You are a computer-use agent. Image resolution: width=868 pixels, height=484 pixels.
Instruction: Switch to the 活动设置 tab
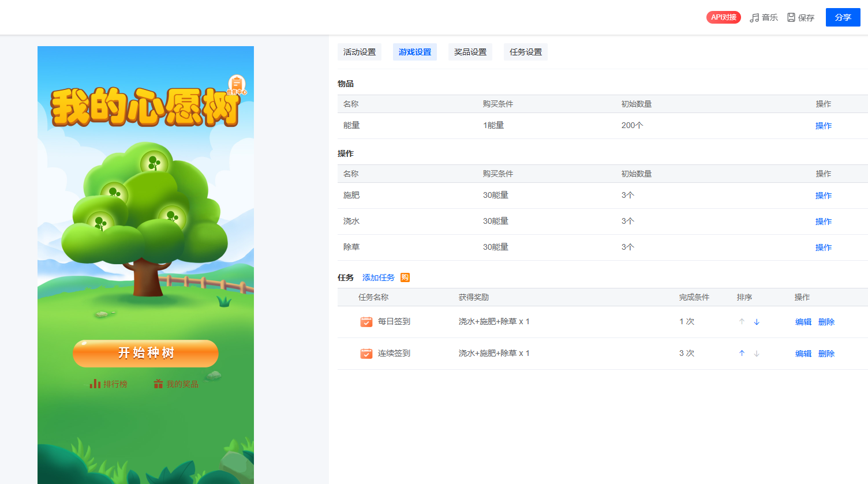pyautogui.click(x=360, y=52)
